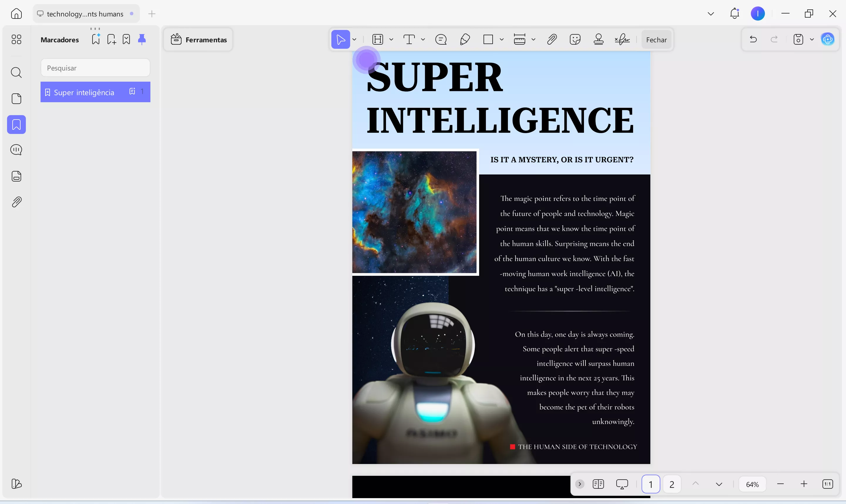Toggle the pin on Marcadores panel
This screenshot has width=846, height=504.
(x=142, y=39)
